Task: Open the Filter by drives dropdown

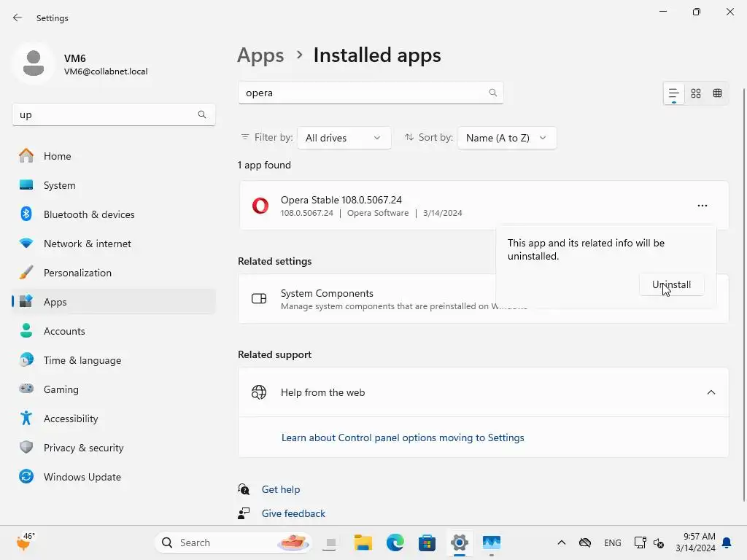Action: [x=344, y=138]
